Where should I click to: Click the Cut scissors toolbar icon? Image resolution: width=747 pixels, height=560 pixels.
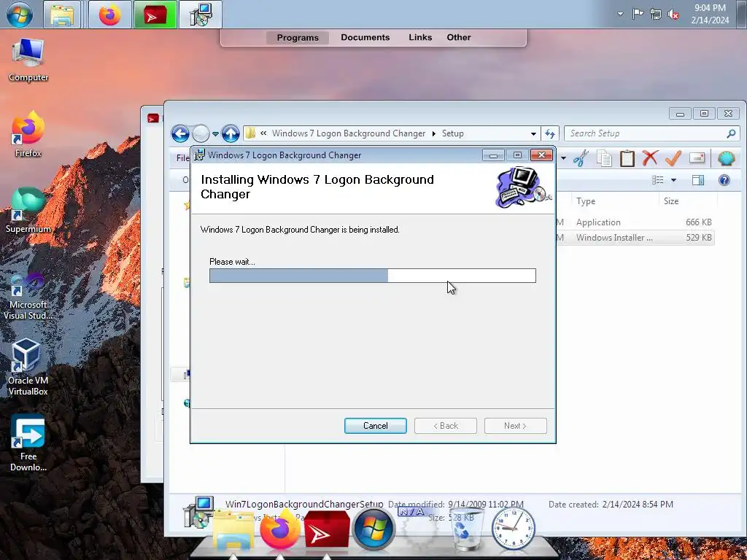pos(581,158)
